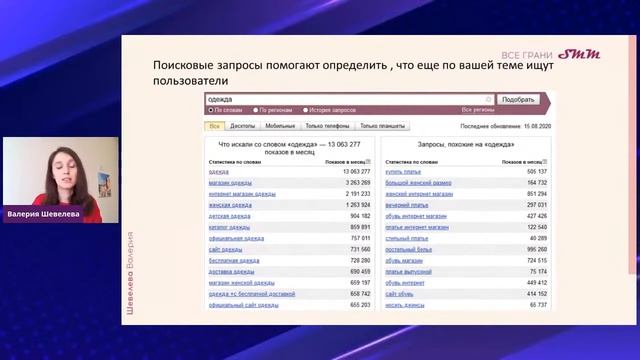640x360 pixels.
Task: Focus the search field containing 'одежда'
Action: (350, 99)
